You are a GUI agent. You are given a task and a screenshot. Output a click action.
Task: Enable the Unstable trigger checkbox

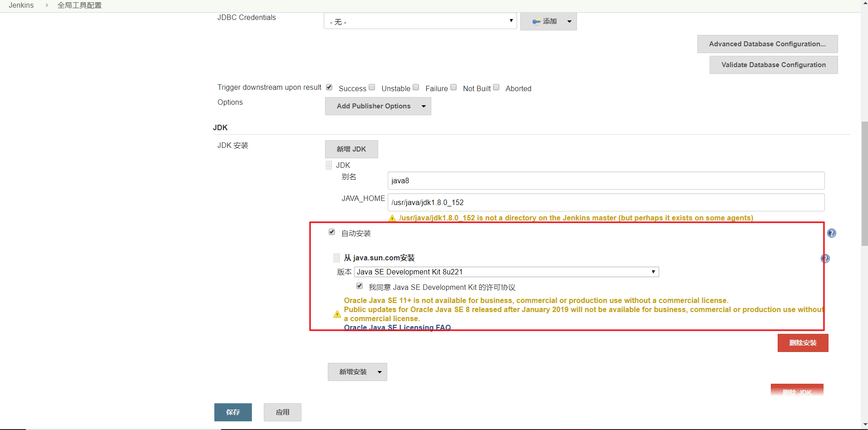(x=372, y=87)
